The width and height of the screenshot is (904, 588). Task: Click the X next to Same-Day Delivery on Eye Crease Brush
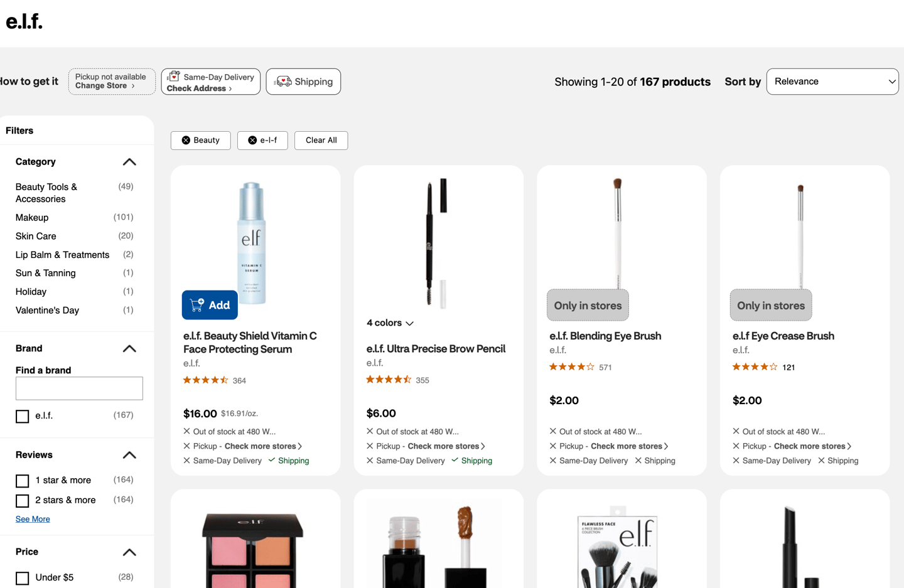click(735, 460)
